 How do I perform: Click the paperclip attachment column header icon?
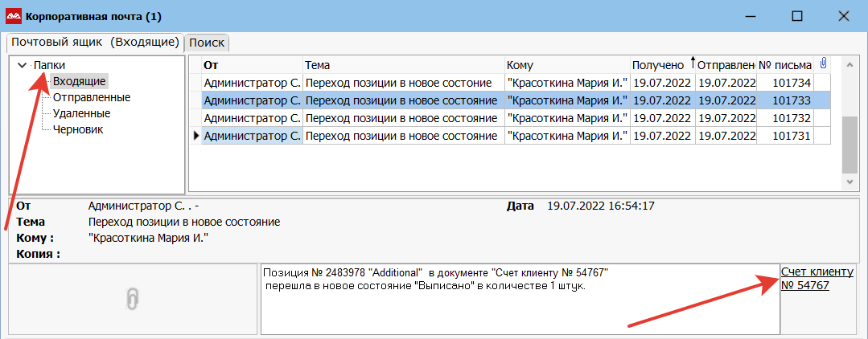pyautogui.click(x=823, y=63)
